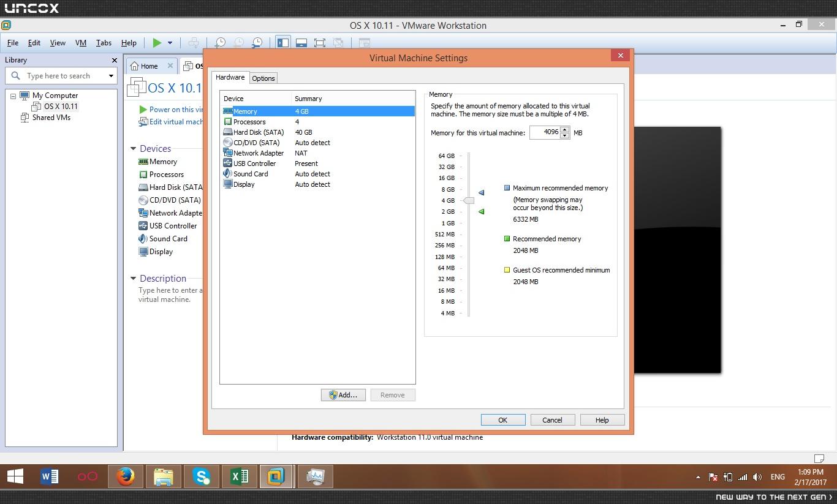Open the Edit menu
837x504 pixels.
tap(34, 43)
